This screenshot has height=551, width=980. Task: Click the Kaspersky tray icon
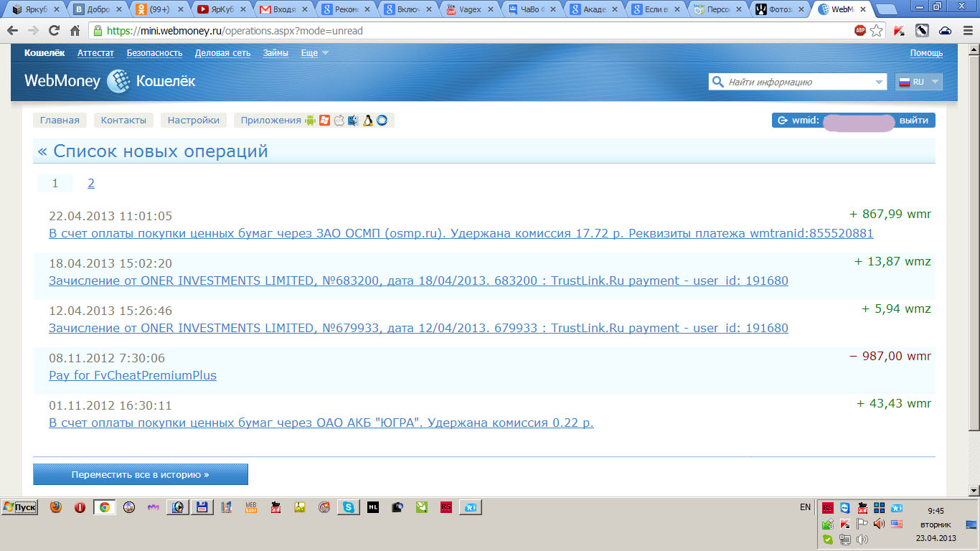(x=845, y=524)
